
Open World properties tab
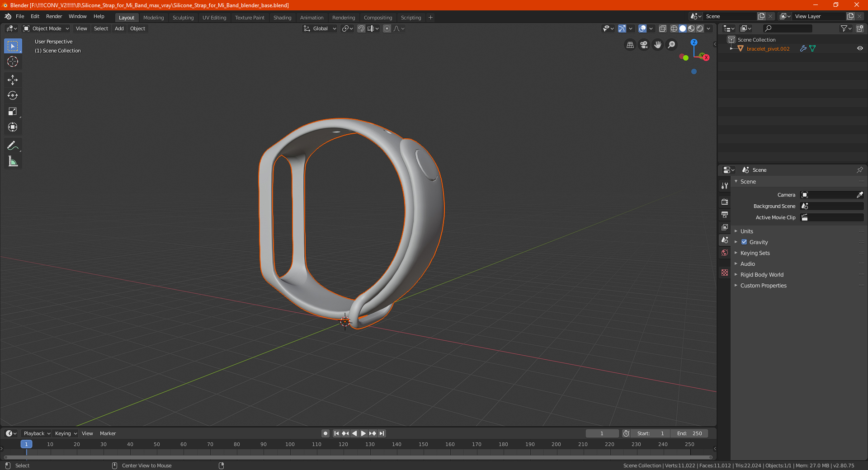pyautogui.click(x=725, y=253)
